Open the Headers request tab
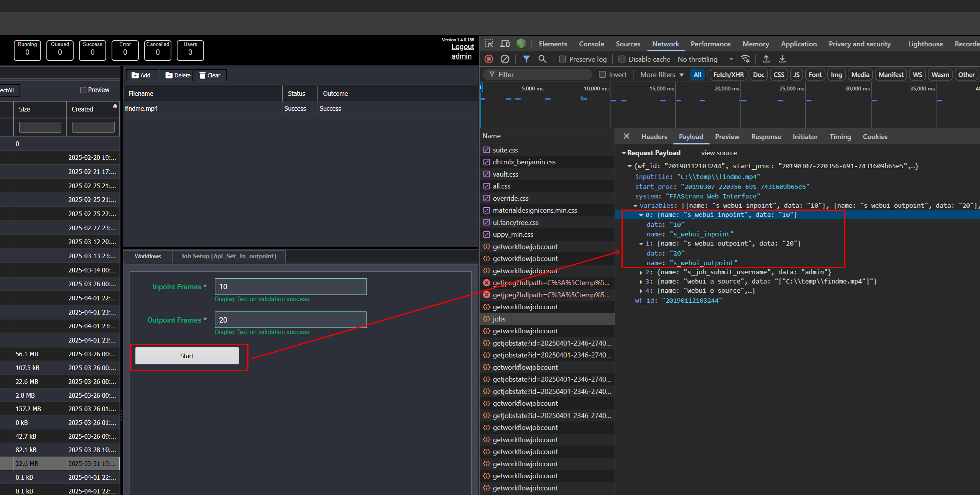The width and height of the screenshot is (980, 495). point(654,136)
